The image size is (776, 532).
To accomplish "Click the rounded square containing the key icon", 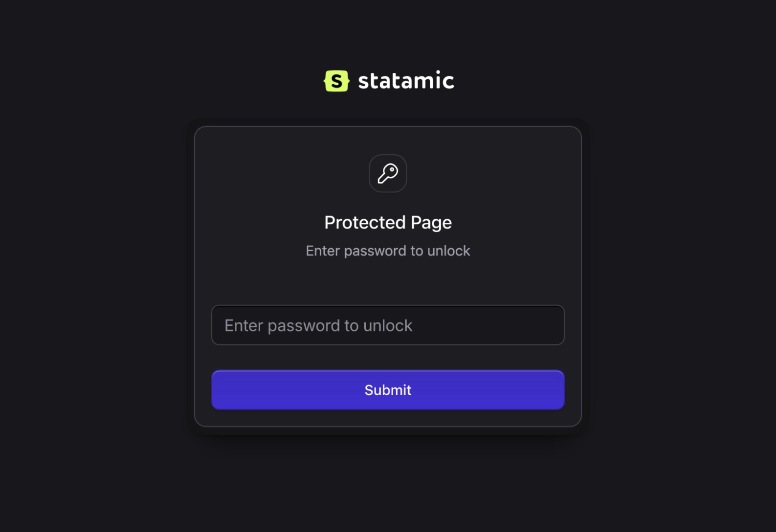I will tap(387, 174).
